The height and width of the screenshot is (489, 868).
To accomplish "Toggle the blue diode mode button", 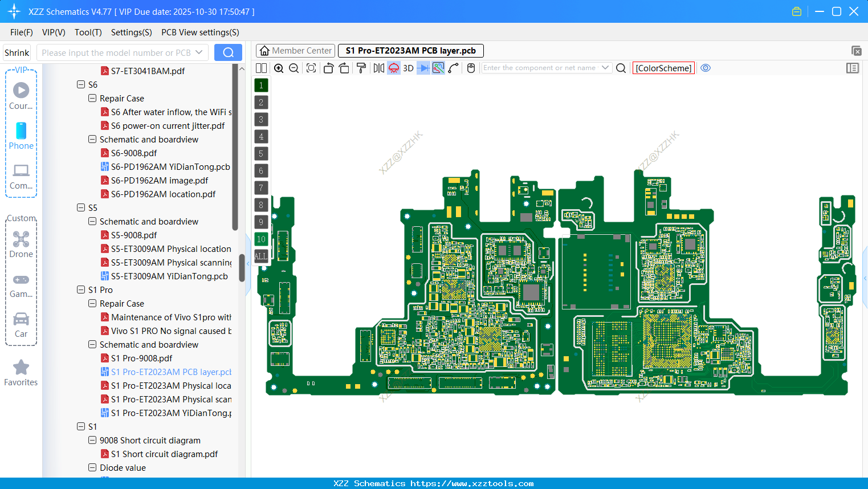I will pos(423,68).
